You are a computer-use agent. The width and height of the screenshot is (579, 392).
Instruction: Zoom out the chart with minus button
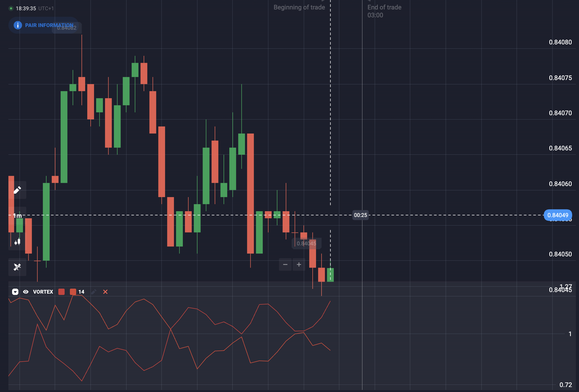point(285,264)
